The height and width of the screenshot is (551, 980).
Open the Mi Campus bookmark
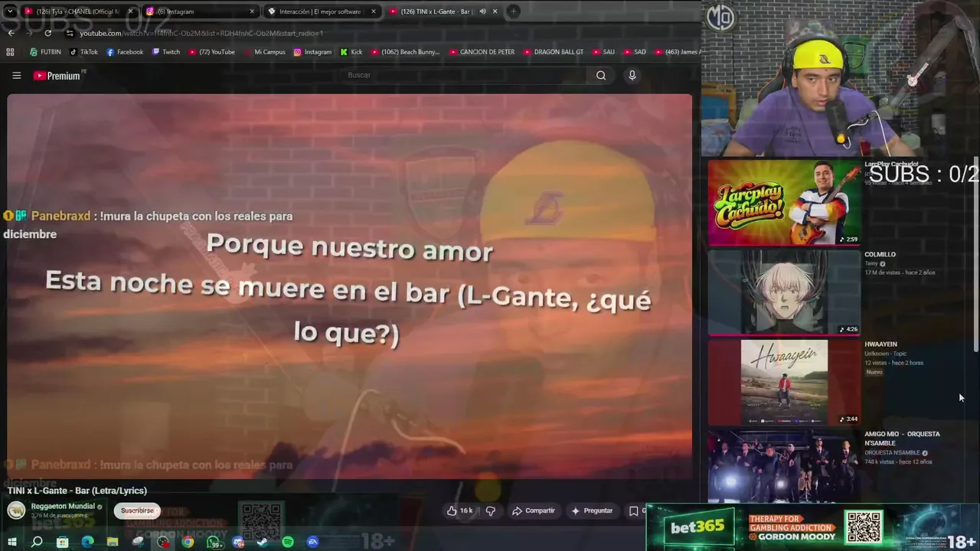tap(264, 52)
